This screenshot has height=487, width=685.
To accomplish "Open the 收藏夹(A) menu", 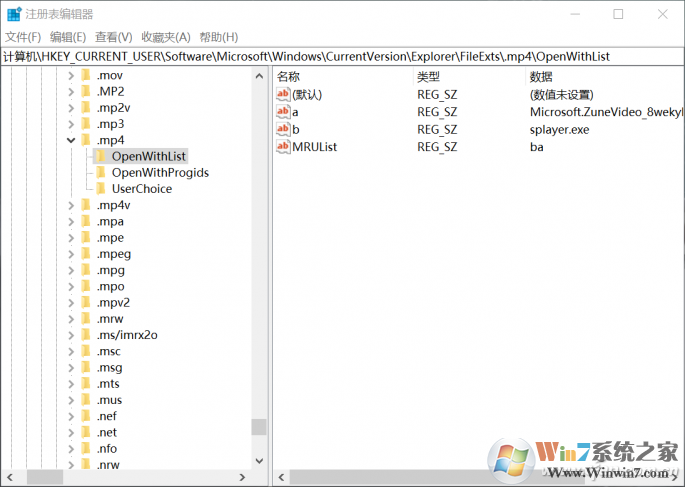I will pos(165,37).
